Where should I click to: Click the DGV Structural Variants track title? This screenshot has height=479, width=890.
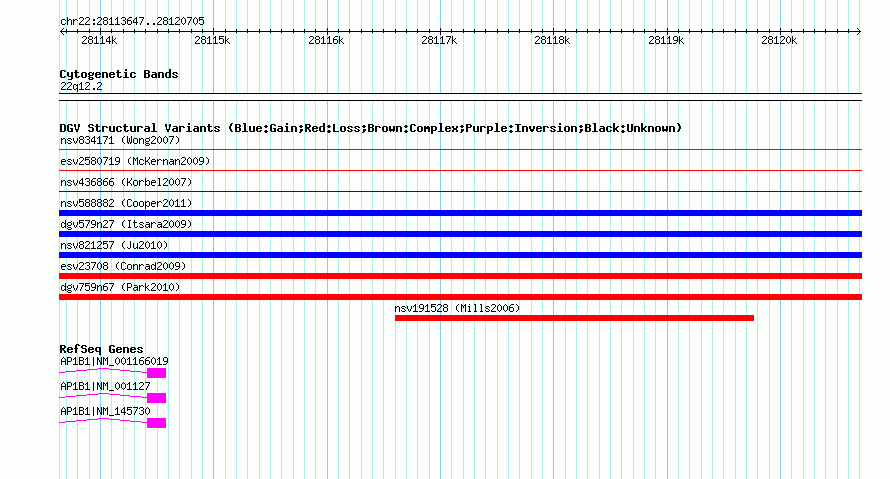(x=371, y=128)
